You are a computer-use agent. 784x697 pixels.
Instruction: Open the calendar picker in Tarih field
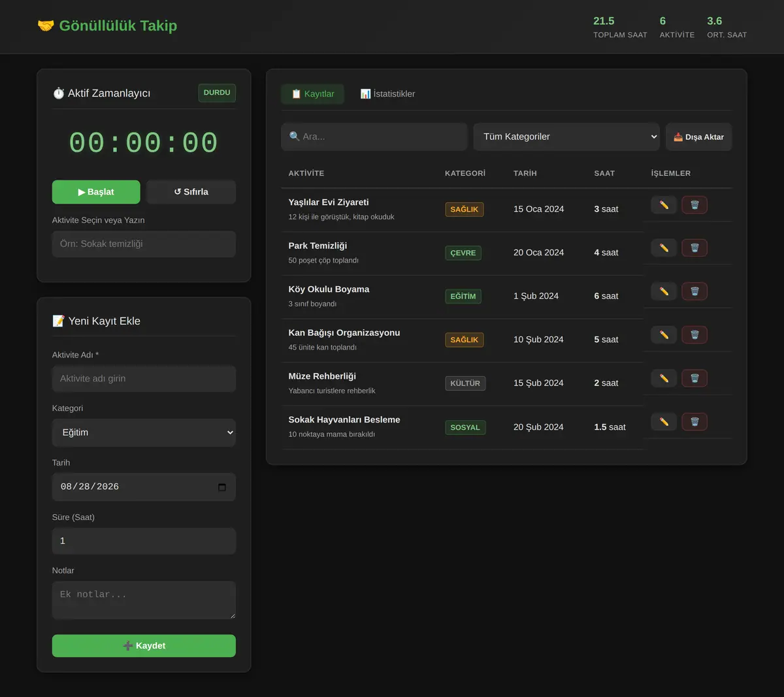[x=222, y=487]
